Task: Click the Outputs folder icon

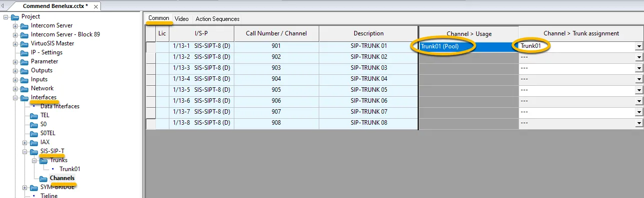Action: (x=24, y=71)
